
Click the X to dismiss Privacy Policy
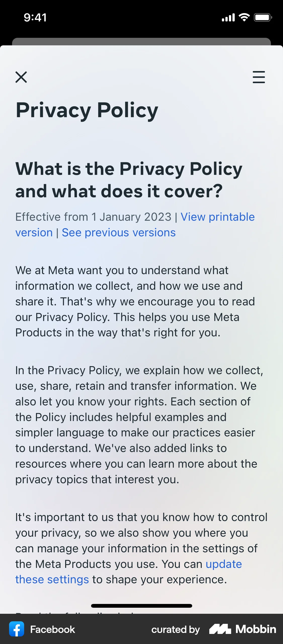(21, 77)
